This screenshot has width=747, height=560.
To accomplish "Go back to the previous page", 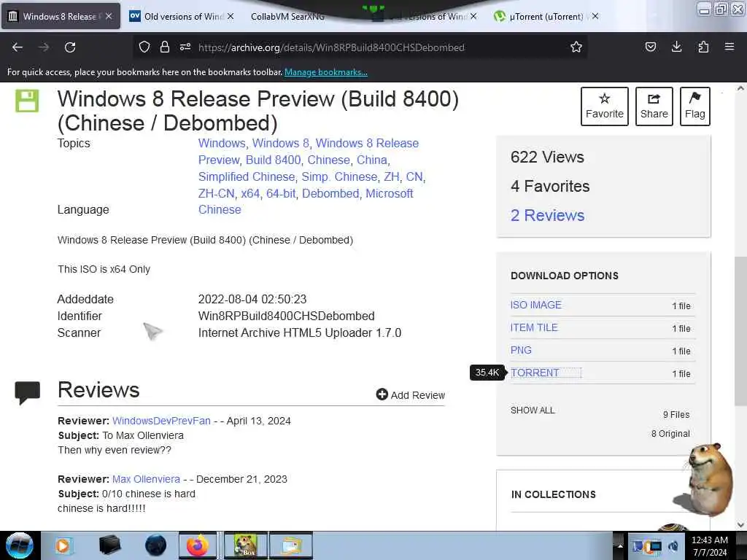I will click(18, 47).
